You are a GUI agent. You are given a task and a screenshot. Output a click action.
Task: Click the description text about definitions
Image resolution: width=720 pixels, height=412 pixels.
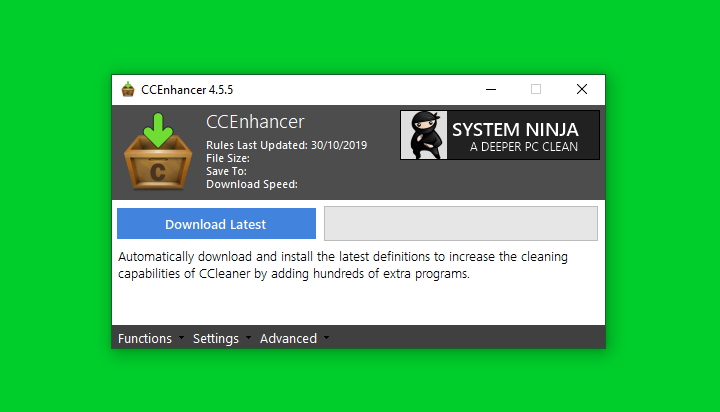pyautogui.click(x=343, y=265)
